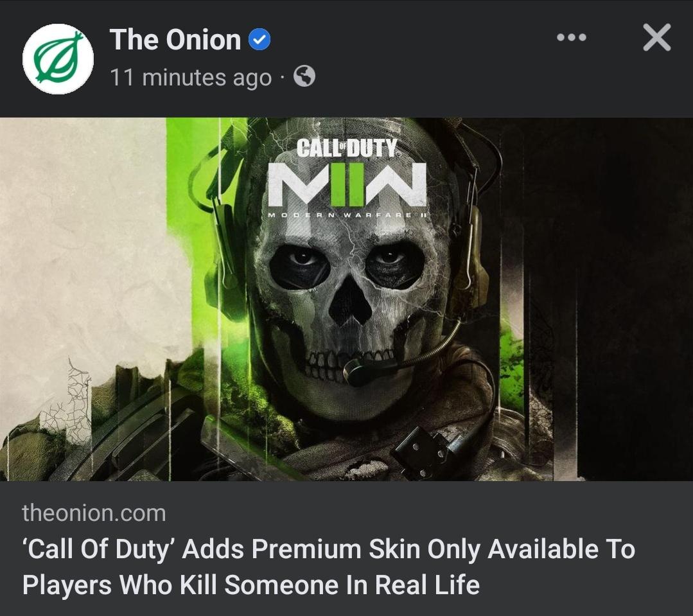This screenshot has height=616, width=693.
Task: Open headline 'Call Of Duty' Adds Premium Skin
Action: pos(329,549)
